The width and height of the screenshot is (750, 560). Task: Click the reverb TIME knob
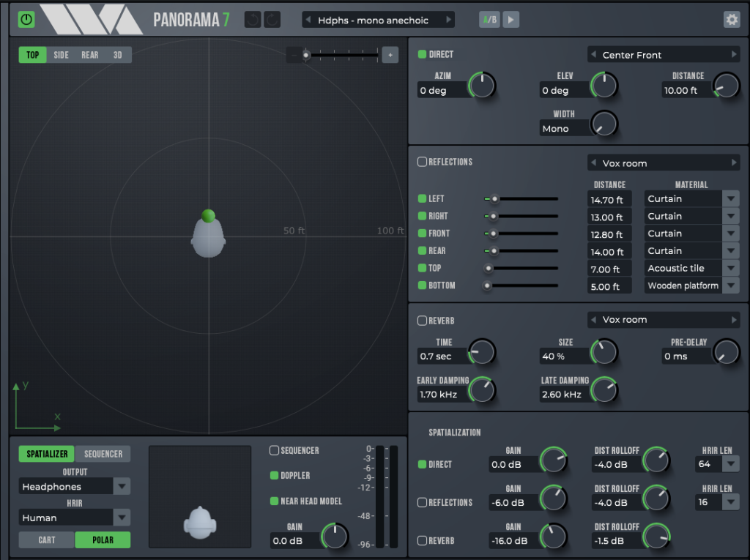click(482, 352)
